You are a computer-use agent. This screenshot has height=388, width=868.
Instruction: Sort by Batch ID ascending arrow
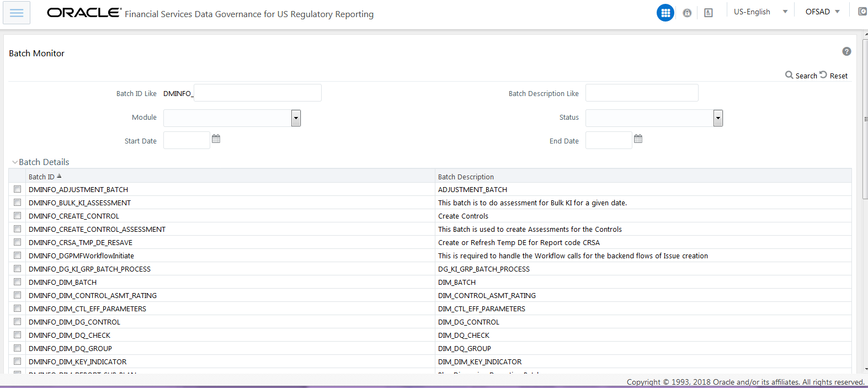click(59, 176)
